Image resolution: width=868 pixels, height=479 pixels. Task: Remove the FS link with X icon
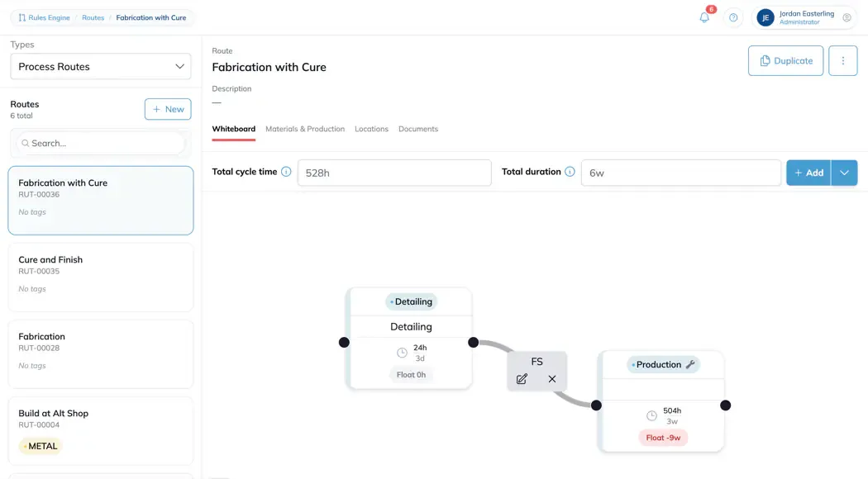pos(552,379)
